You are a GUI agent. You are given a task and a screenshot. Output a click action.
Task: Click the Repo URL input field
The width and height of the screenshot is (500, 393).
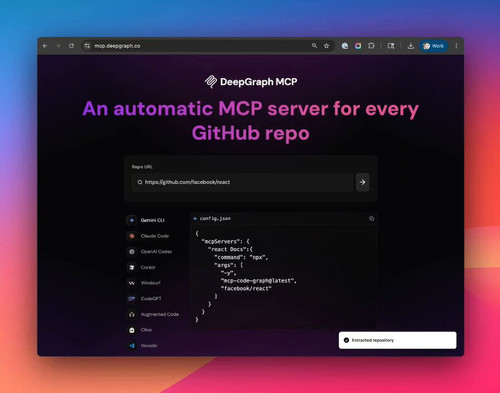point(243,182)
